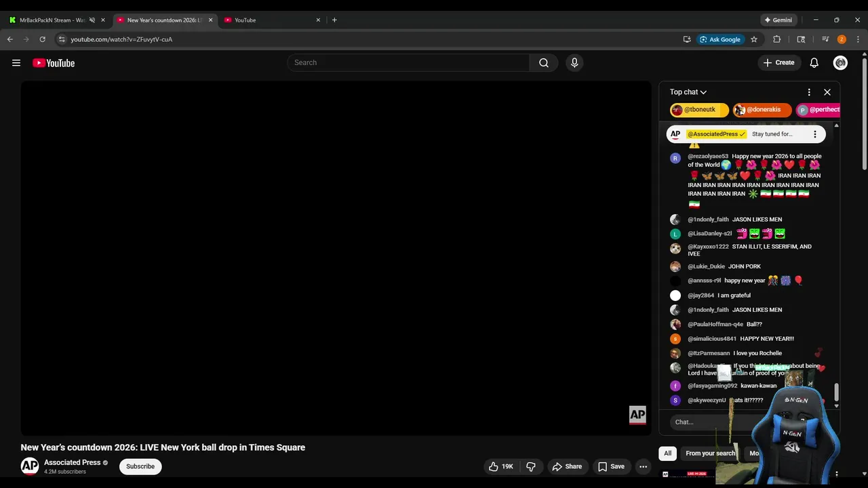Close the live chat panel
Viewport: 868px width, 488px height.
pos(827,92)
